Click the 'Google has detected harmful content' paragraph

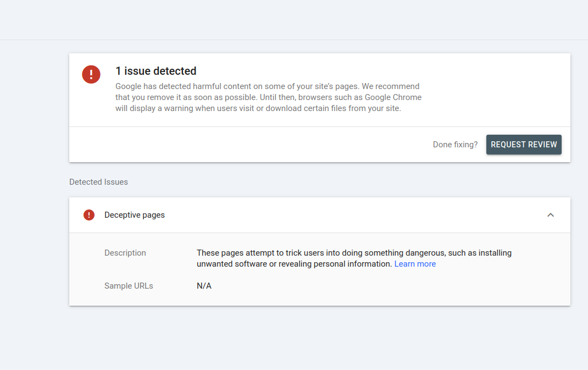point(269,97)
